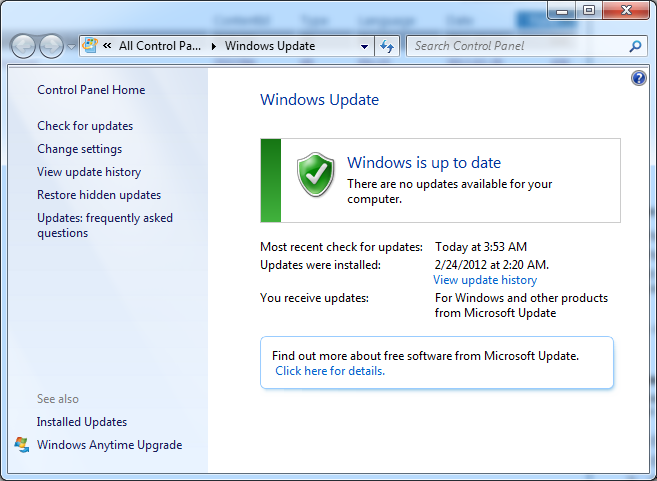This screenshot has height=481, width=657.
Task: Click double chevron at breadcrumb start
Action: [x=106, y=46]
